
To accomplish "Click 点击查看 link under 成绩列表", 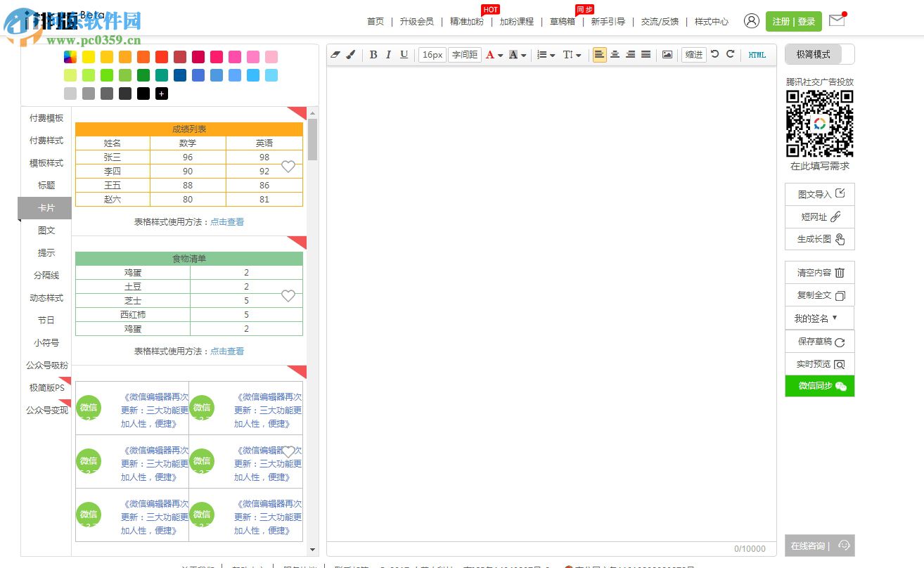I will [227, 222].
